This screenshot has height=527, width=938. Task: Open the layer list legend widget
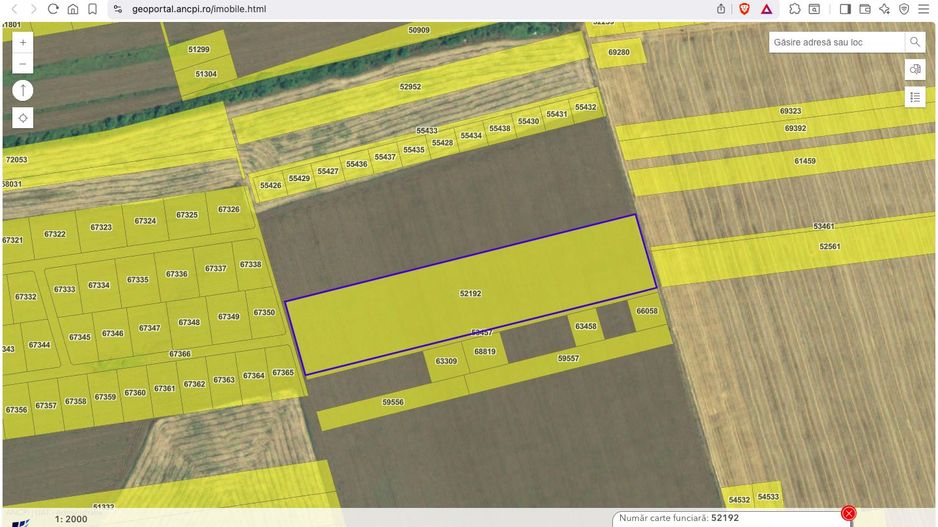(x=914, y=97)
